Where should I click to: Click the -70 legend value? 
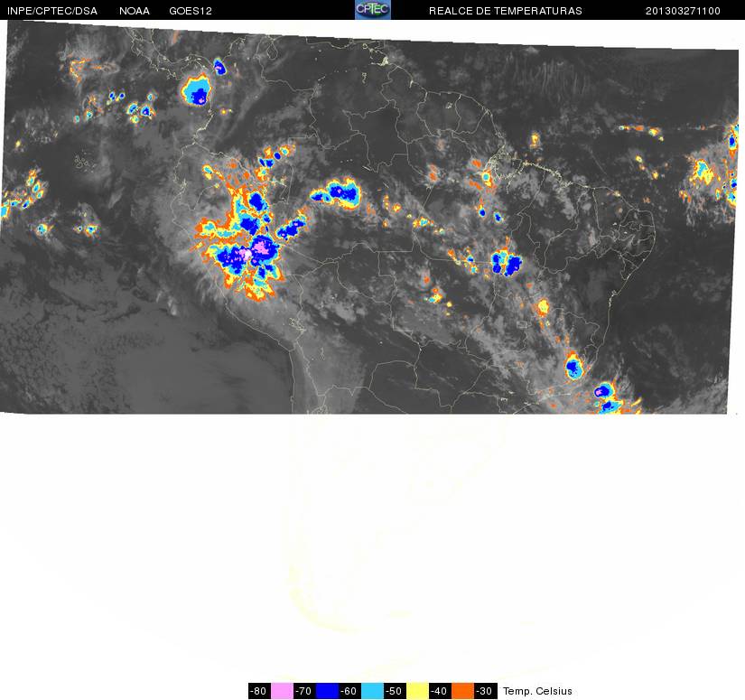pos(304,691)
